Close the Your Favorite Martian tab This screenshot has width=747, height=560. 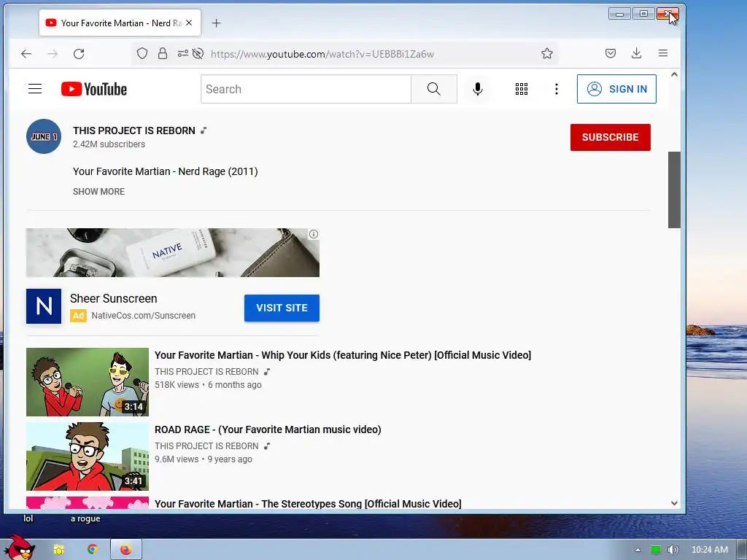coord(189,23)
